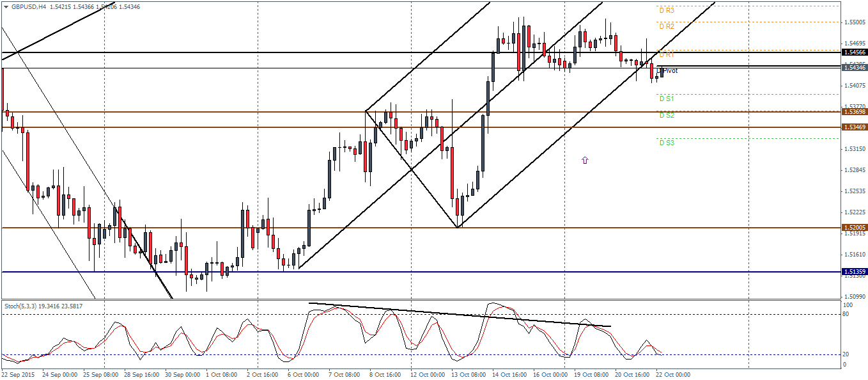The height and width of the screenshot is (380, 868).
Task: Select the D S1 support label
Action: (x=666, y=99)
